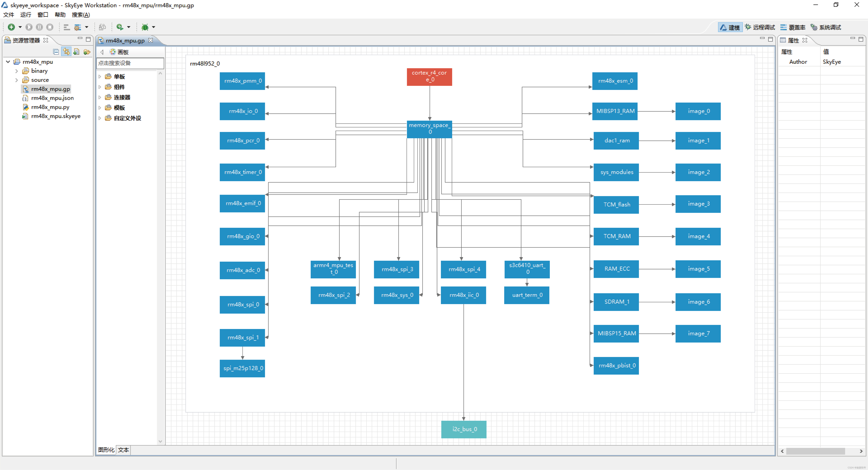Expand the 连接器 palette category

(x=100, y=97)
